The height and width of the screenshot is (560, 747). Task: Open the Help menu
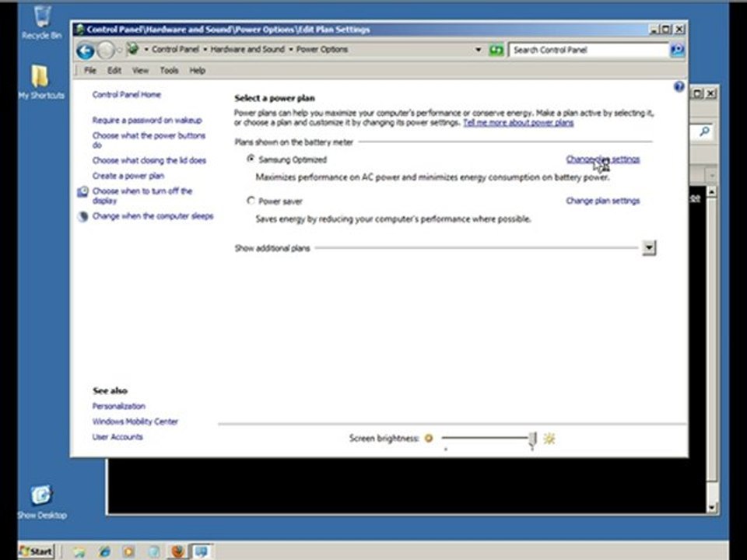click(197, 71)
